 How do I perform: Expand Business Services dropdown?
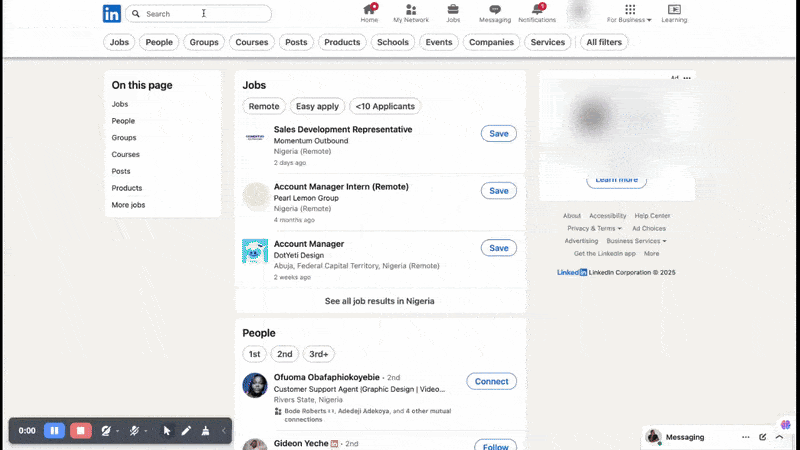pyautogui.click(x=636, y=241)
